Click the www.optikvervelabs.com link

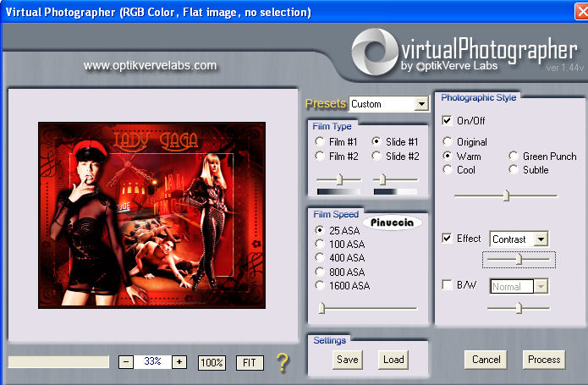(150, 65)
